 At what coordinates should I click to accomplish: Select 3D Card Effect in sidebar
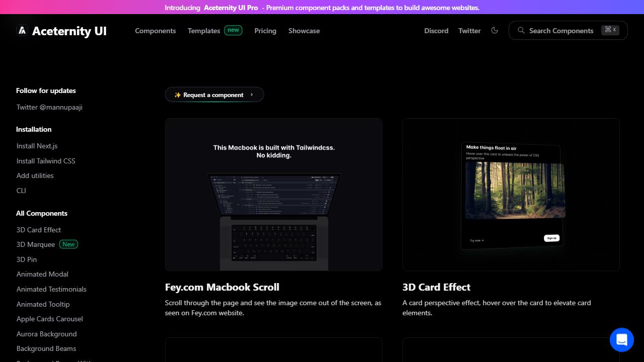39,230
